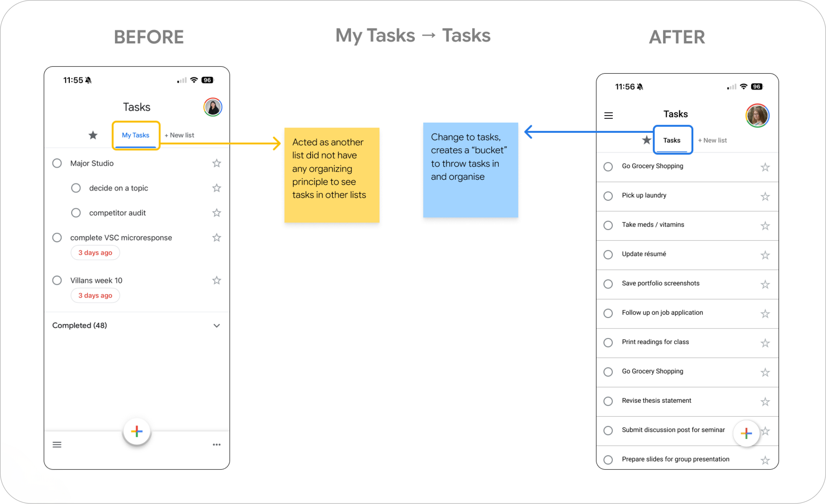The width and height of the screenshot is (826, 504).
Task: Open the Starred tab in the AFTER phone
Action: pyautogui.click(x=647, y=140)
